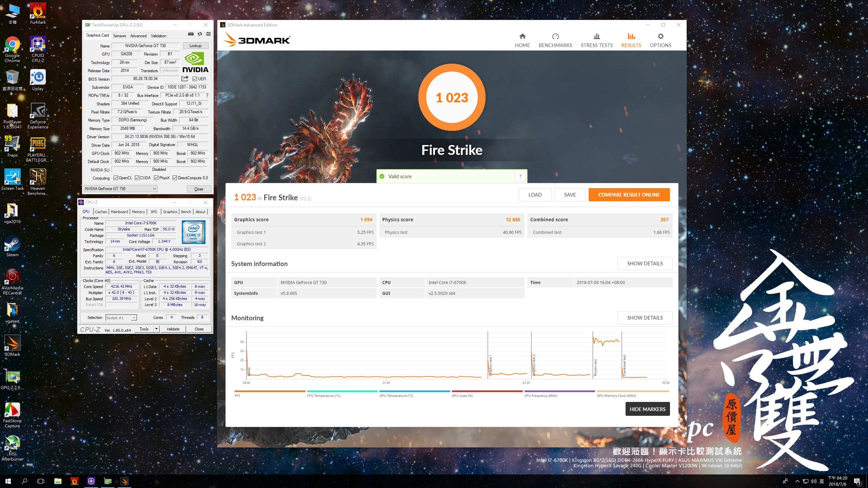
Task: Click the Combined test timeline marker
Action: point(624,365)
